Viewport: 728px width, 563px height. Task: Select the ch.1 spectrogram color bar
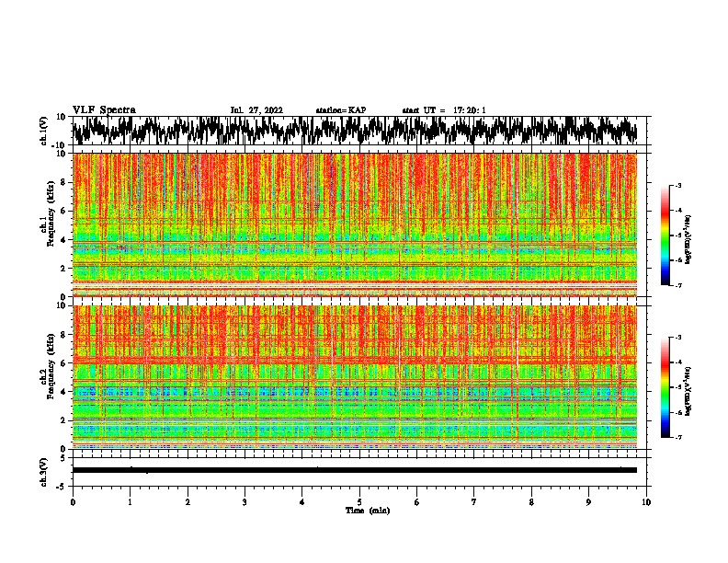[665, 235]
